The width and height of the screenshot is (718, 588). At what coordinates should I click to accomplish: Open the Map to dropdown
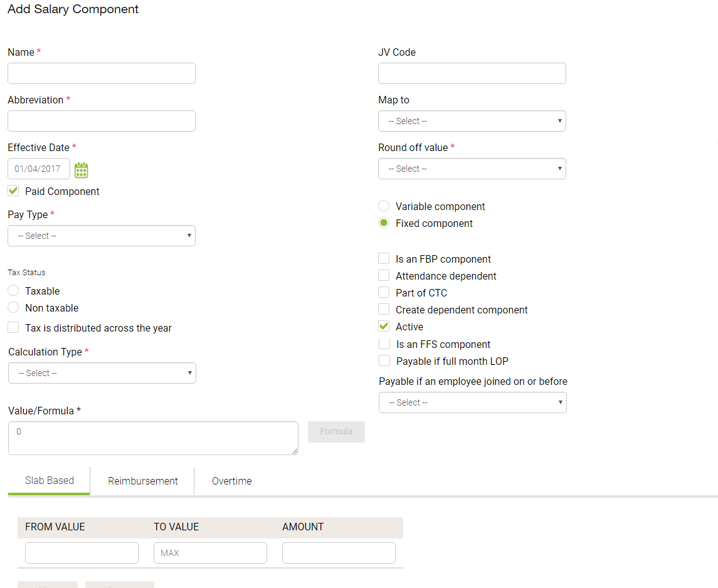(472, 121)
